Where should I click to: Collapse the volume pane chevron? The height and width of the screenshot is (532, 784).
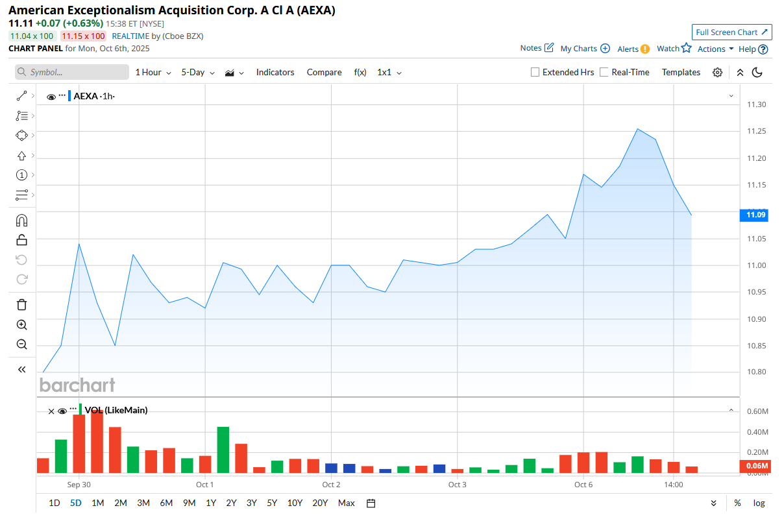coord(731,410)
